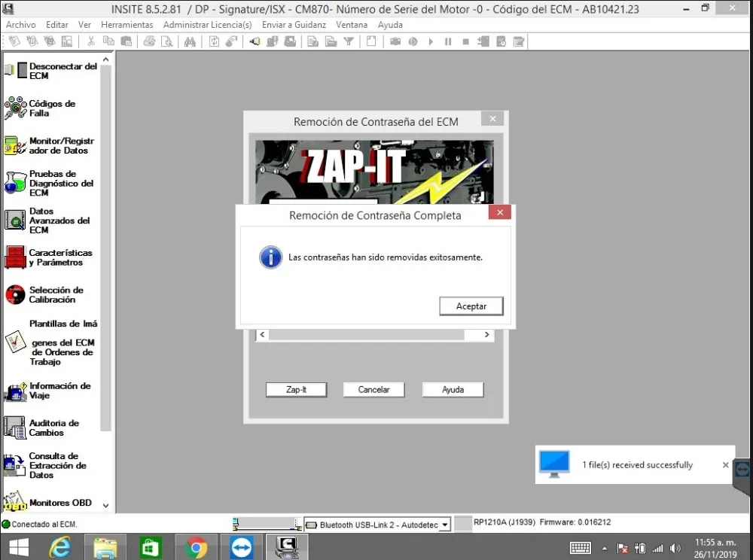Click the Firmware: 0.016212 status text
This screenshot has height=560, width=753.
pyautogui.click(x=575, y=522)
